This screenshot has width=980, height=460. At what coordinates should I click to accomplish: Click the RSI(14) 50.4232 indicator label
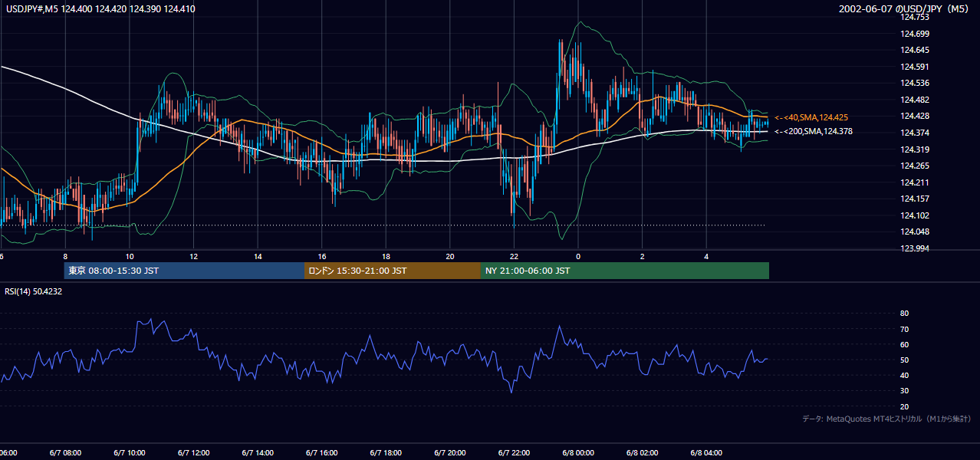point(34,291)
